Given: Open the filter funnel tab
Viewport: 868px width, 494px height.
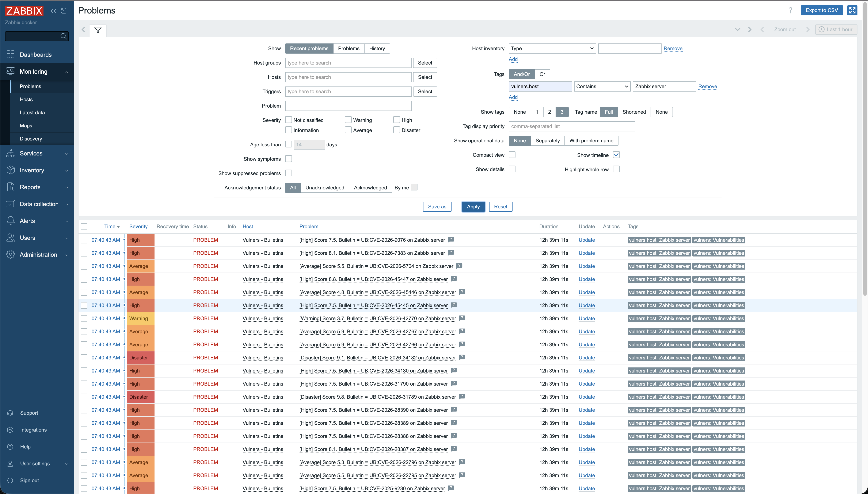Looking at the screenshot, I should coord(98,30).
